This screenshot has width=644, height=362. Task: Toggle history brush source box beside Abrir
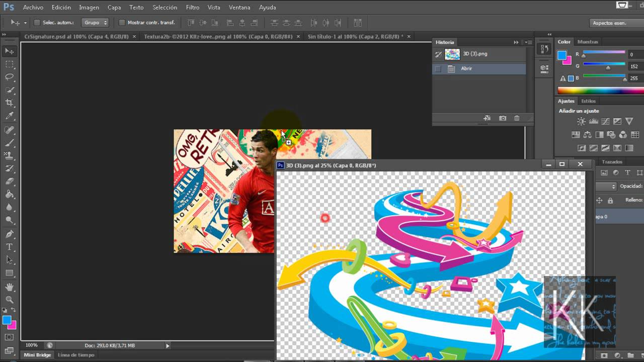(438, 69)
